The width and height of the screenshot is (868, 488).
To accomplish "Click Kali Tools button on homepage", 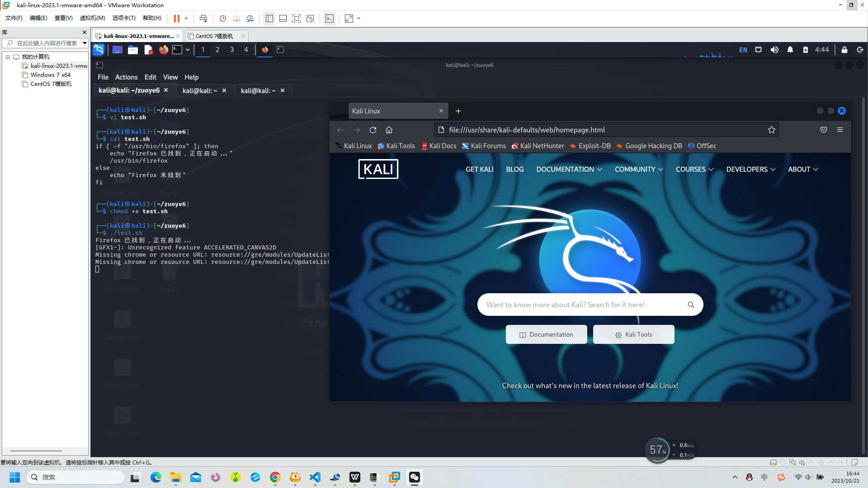I will pyautogui.click(x=633, y=335).
